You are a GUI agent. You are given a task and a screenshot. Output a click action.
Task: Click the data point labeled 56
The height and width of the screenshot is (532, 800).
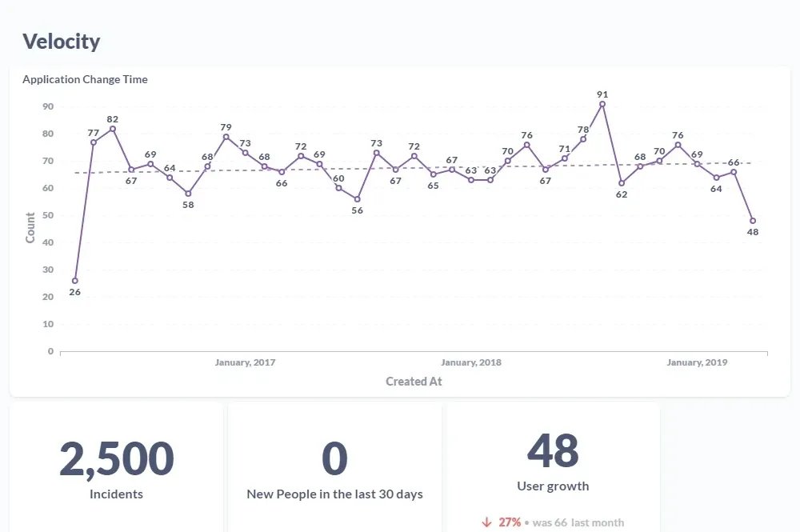(357, 199)
